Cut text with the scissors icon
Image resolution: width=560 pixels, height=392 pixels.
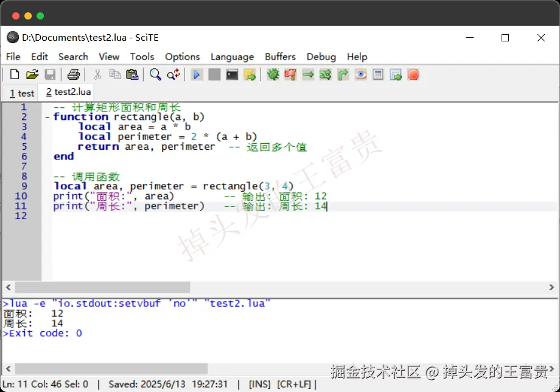[96, 74]
